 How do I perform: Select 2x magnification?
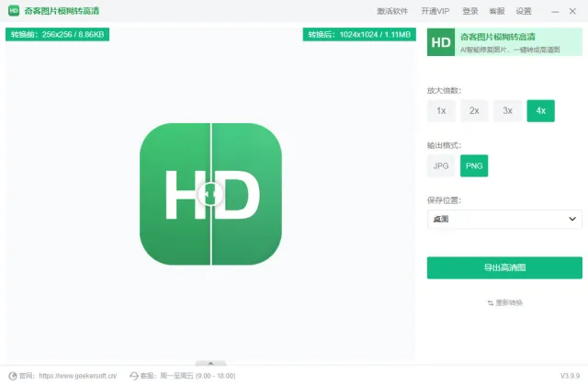[x=474, y=111]
